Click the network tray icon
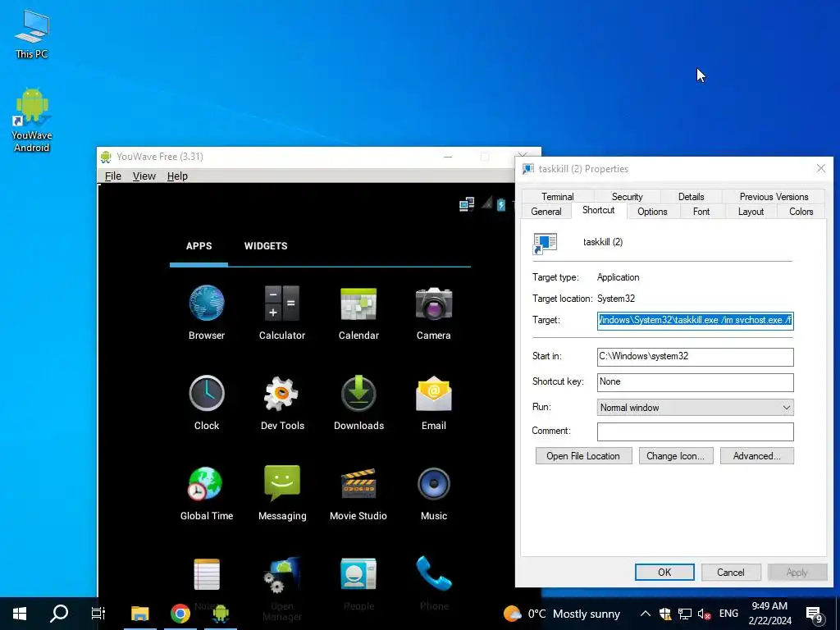840x630 pixels. point(685,614)
